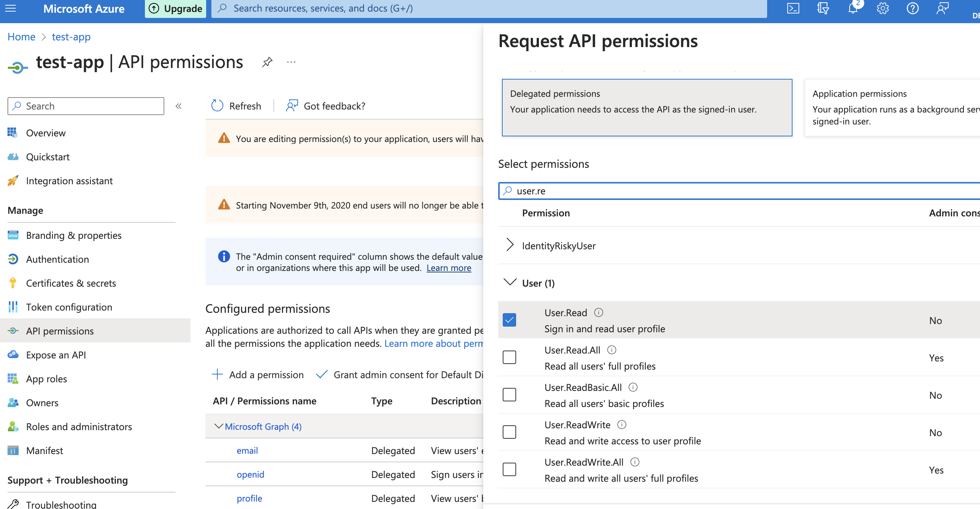Go to Home breadcrumb
980x509 pixels.
(x=21, y=37)
